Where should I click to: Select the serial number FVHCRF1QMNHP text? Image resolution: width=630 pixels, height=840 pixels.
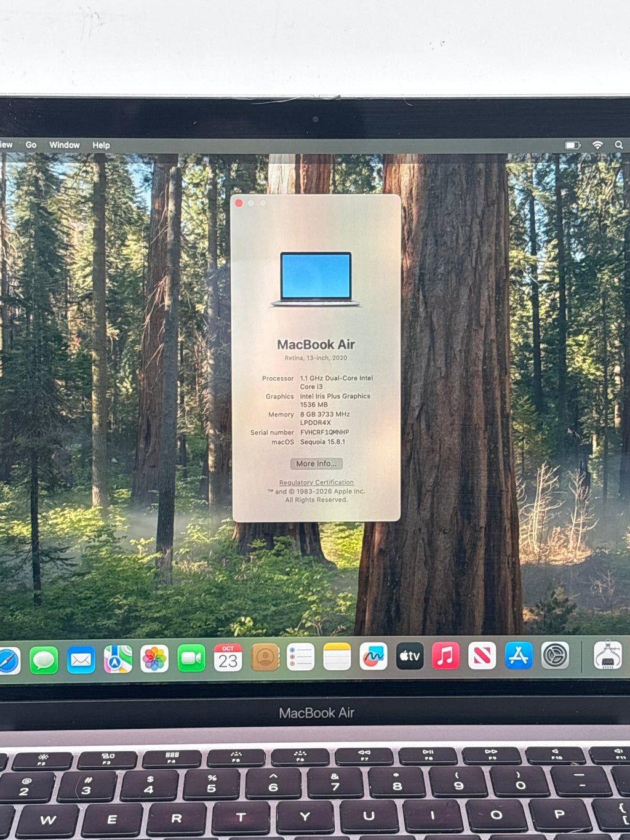[x=325, y=433]
